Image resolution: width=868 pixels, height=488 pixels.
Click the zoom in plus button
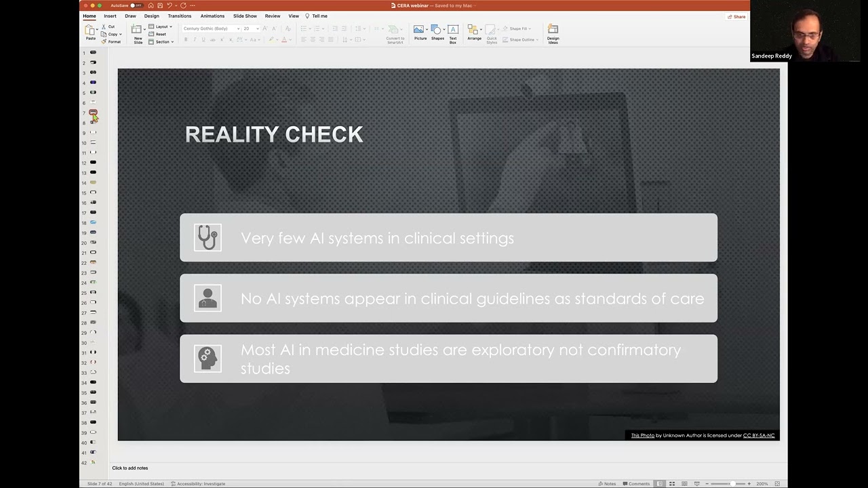point(749,484)
